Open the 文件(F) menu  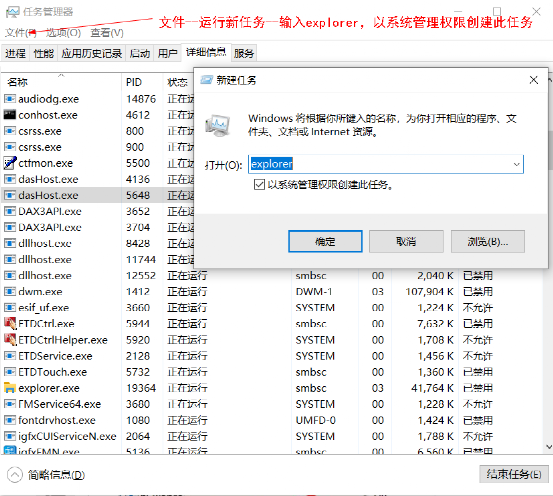pyautogui.click(x=20, y=33)
